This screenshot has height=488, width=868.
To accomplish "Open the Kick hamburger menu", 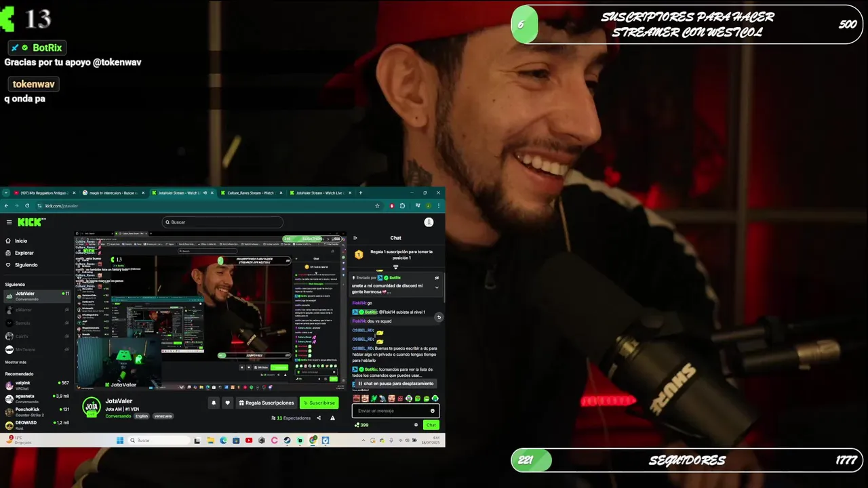I will pyautogui.click(x=9, y=222).
